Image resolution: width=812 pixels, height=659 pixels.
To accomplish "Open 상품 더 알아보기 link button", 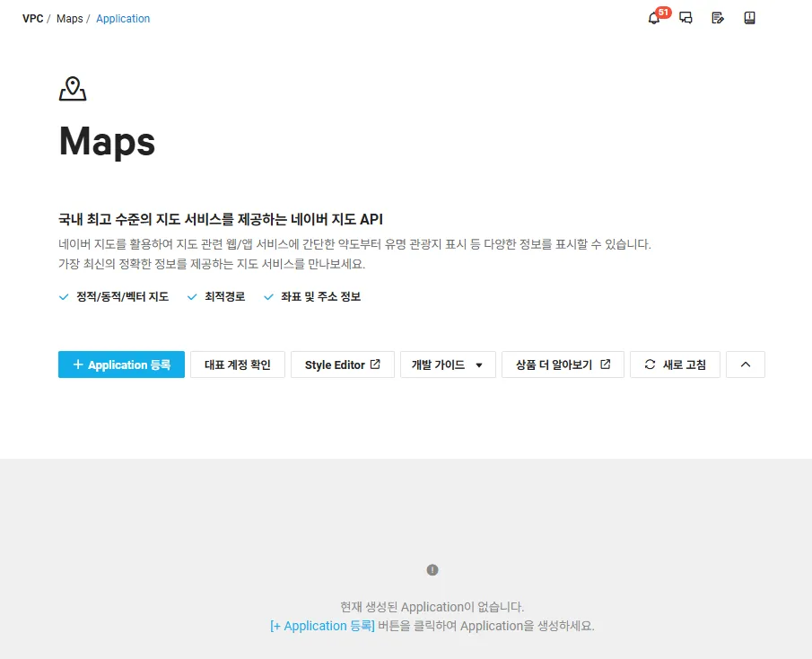I will [x=563, y=365].
